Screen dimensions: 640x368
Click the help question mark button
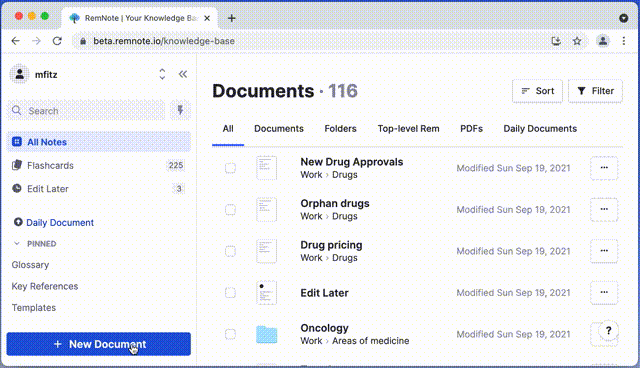(609, 330)
